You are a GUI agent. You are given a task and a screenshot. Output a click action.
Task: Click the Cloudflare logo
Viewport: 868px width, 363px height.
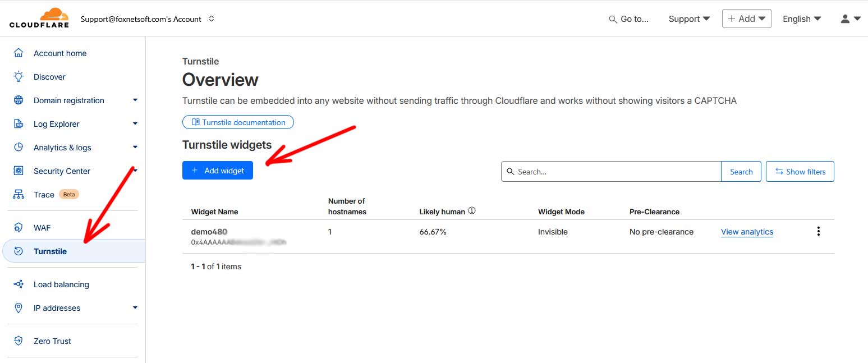coord(39,18)
